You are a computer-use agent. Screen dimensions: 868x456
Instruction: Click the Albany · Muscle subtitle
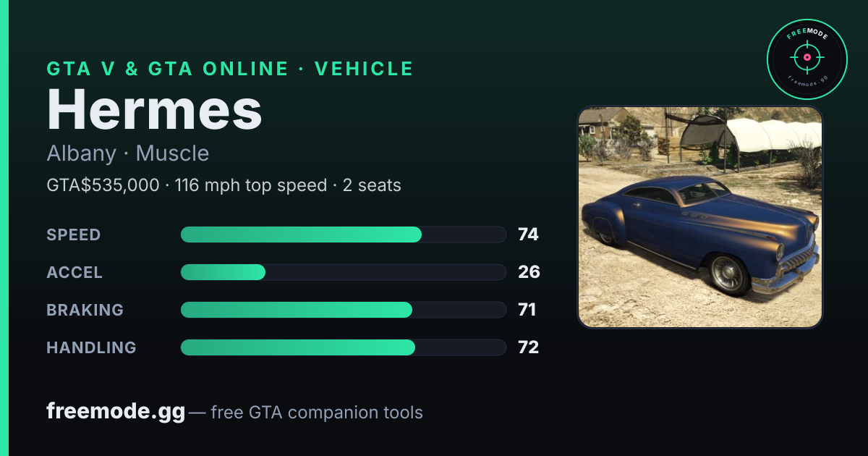[x=128, y=153]
